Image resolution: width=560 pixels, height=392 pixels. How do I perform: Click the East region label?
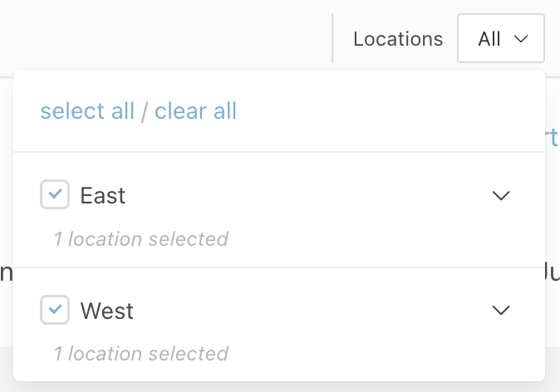103,196
